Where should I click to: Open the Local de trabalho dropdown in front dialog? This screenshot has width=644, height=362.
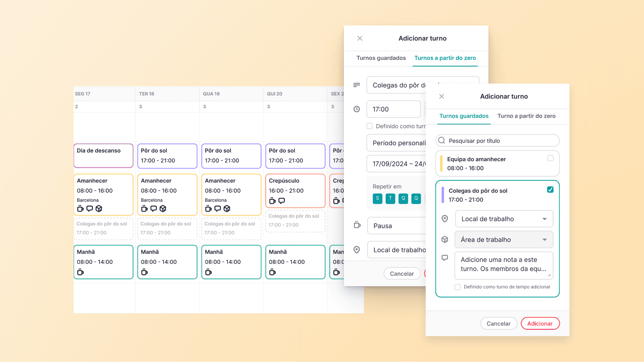[x=504, y=219]
